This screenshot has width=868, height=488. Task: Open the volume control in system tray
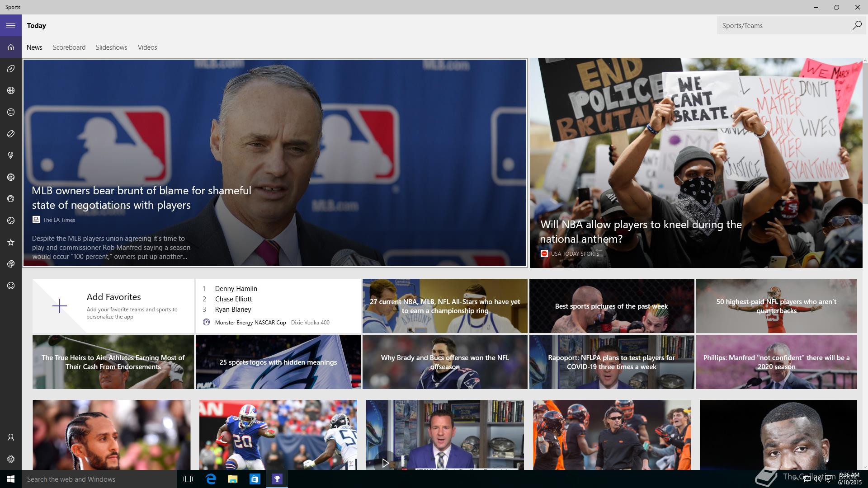817,479
